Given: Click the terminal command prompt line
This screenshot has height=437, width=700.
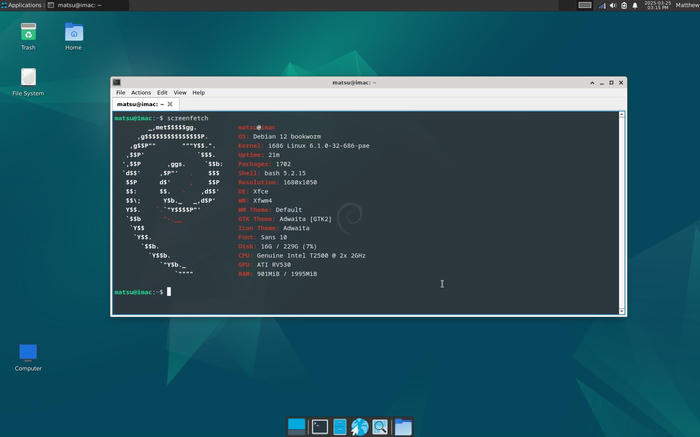Looking at the screenshot, I should (x=143, y=292).
